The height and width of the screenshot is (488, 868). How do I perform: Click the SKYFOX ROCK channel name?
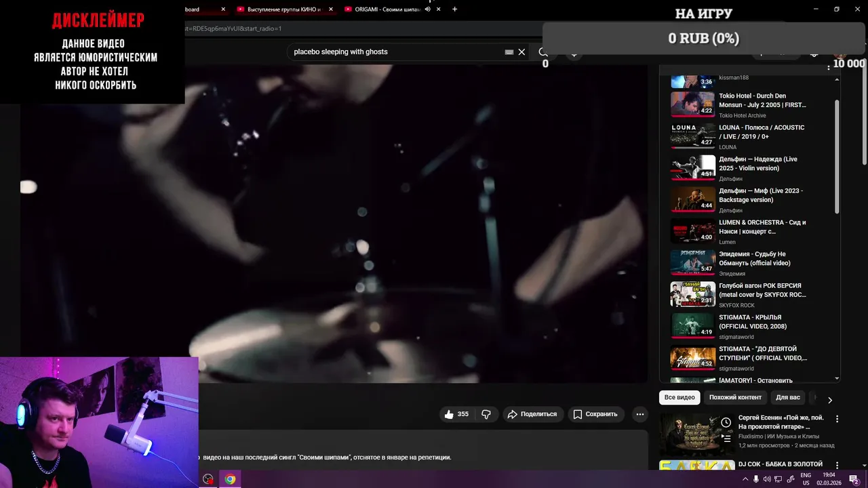(x=736, y=305)
